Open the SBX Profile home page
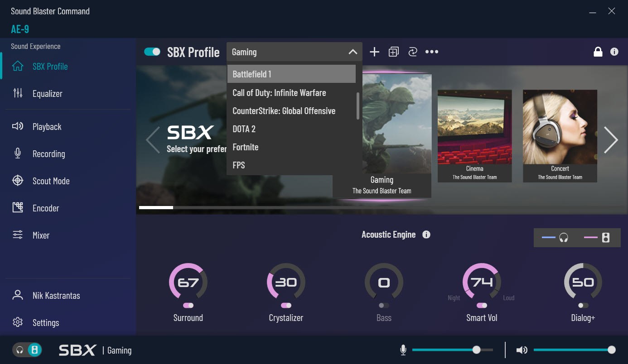The height and width of the screenshot is (364, 628). click(50, 67)
